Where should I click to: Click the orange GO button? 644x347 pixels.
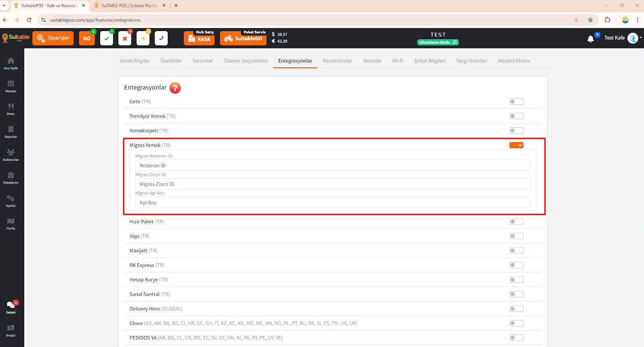pyautogui.click(x=87, y=38)
